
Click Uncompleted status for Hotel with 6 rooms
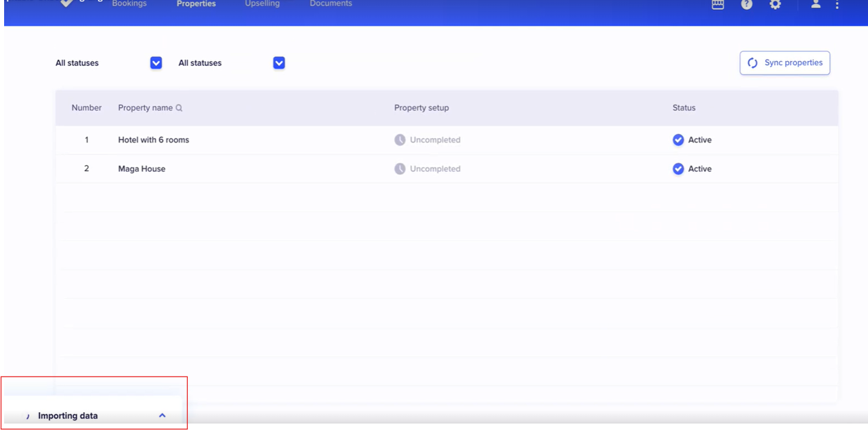tap(435, 140)
